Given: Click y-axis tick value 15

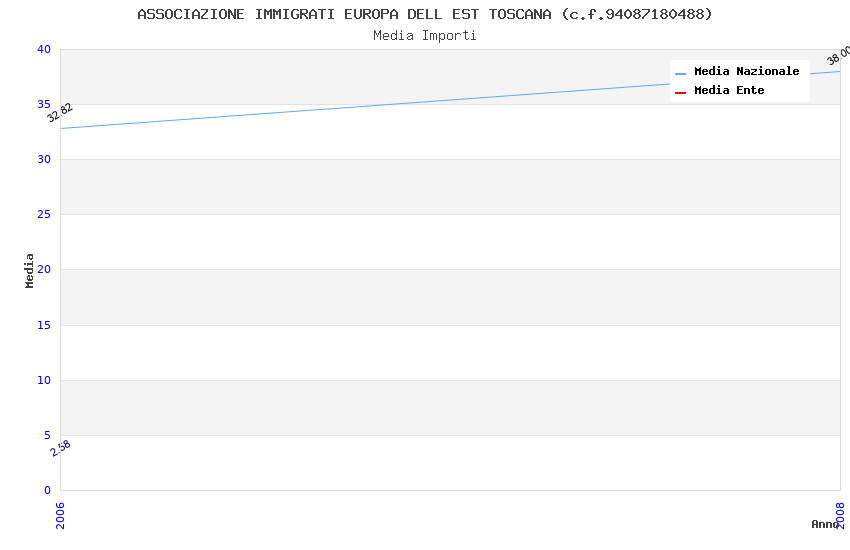Looking at the screenshot, I should pyautogui.click(x=44, y=325).
